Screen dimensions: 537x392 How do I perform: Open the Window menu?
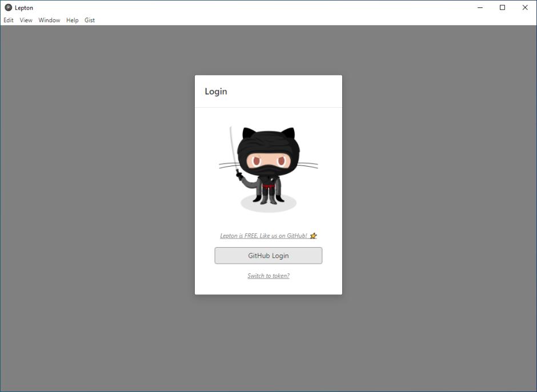point(49,20)
